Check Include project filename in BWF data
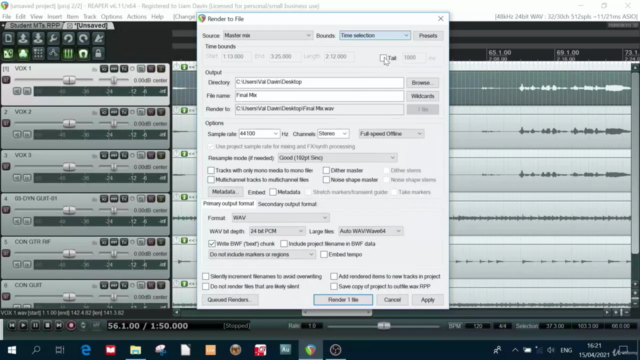 [x=284, y=244]
